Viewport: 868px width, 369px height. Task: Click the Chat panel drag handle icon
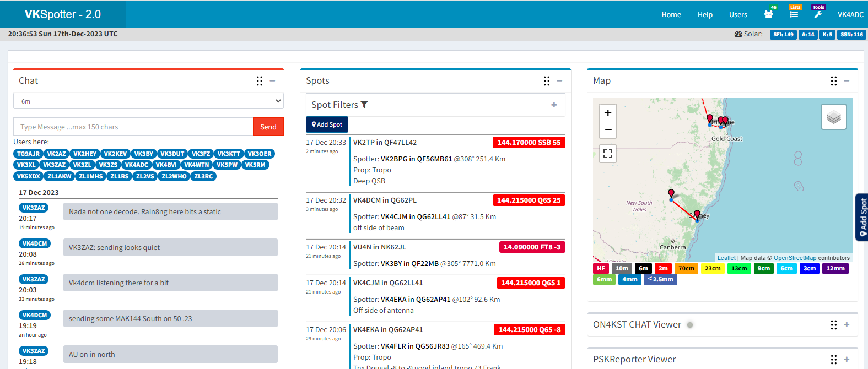[x=260, y=81]
